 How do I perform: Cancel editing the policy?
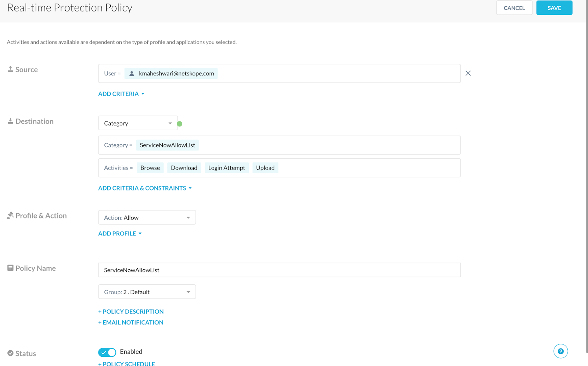[514, 8]
